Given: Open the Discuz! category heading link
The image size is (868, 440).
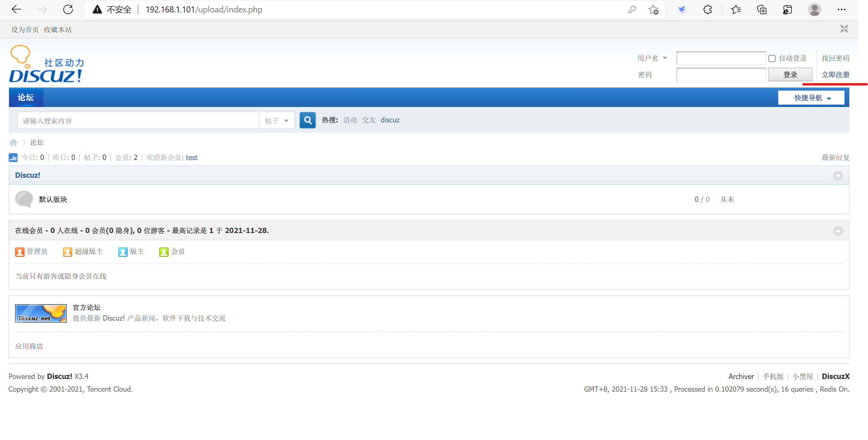Looking at the screenshot, I should [x=27, y=175].
